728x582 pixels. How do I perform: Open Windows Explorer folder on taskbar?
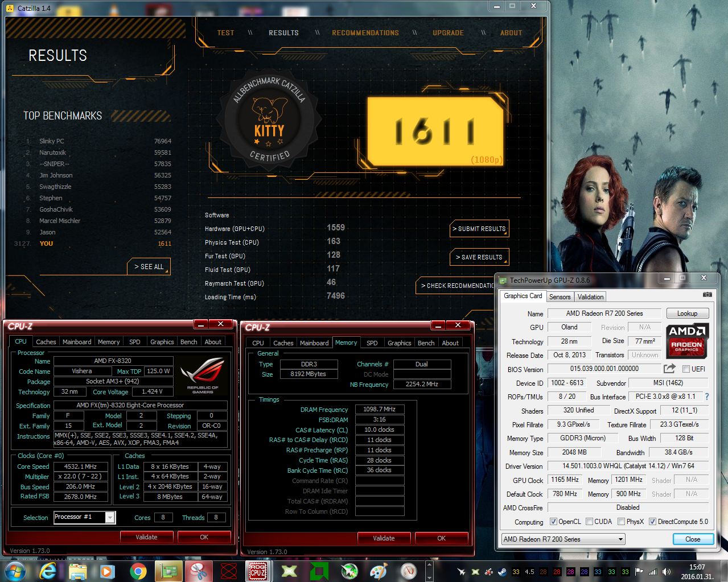pos(78,571)
